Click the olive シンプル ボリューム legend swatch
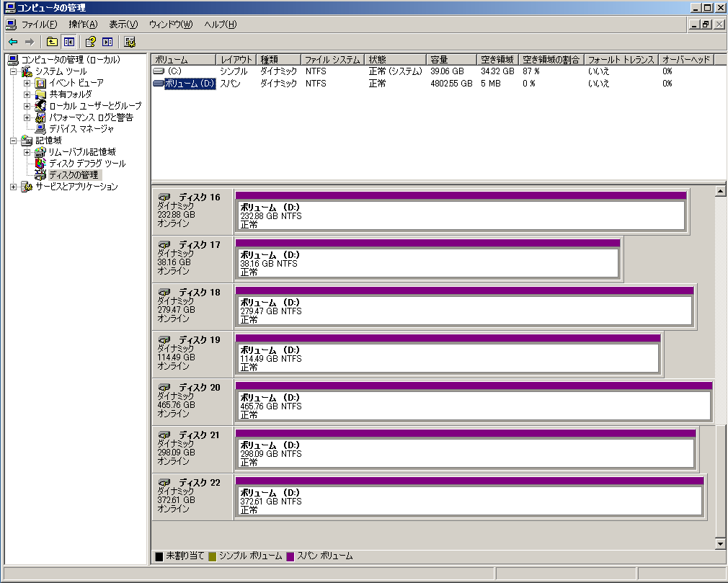This screenshot has width=728, height=583. [212, 556]
